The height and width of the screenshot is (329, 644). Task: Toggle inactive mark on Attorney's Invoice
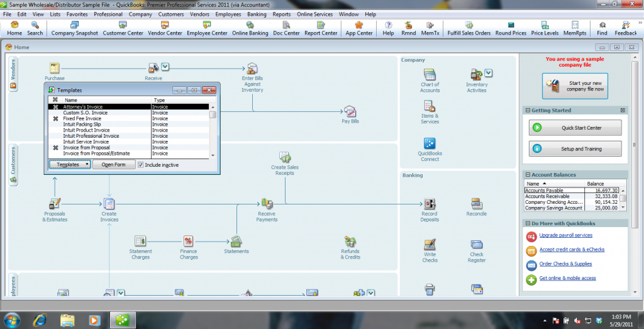[x=55, y=107]
